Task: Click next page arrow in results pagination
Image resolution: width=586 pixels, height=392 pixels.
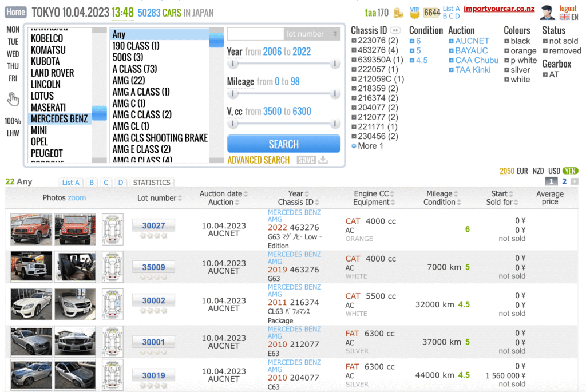Action: [x=574, y=181]
